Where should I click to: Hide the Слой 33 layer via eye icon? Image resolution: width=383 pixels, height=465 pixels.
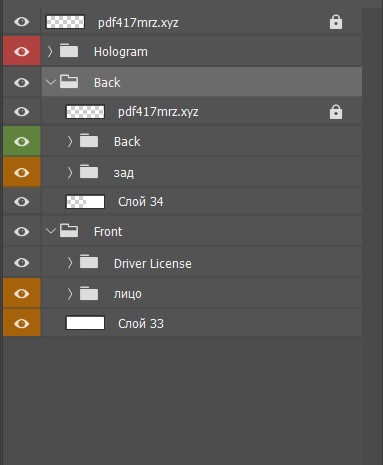(22, 324)
